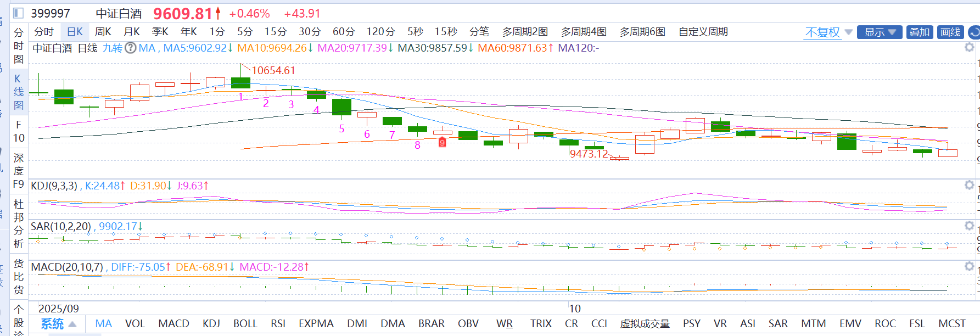Click the red 9 nine-turn marker on the chart
The width and height of the screenshot is (980, 336).
pos(442,143)
